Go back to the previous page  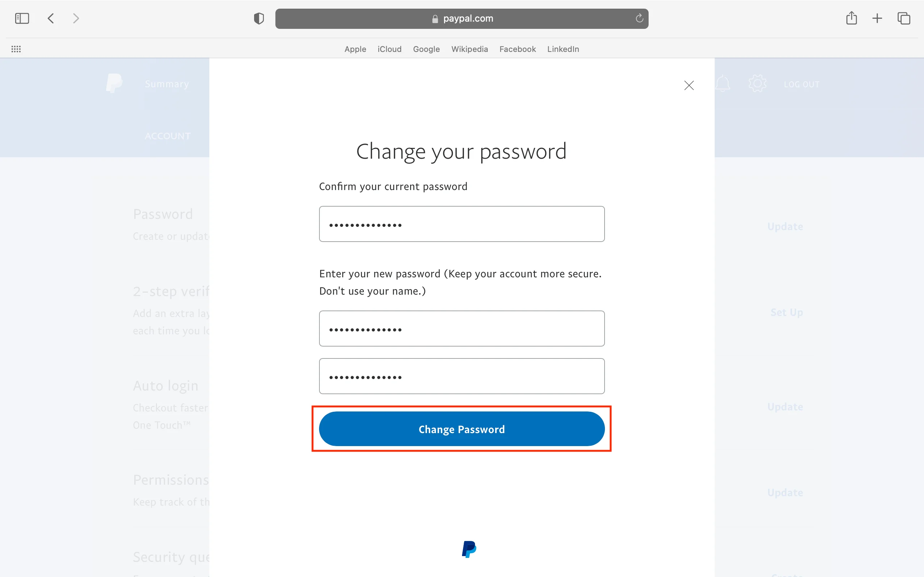51,18
